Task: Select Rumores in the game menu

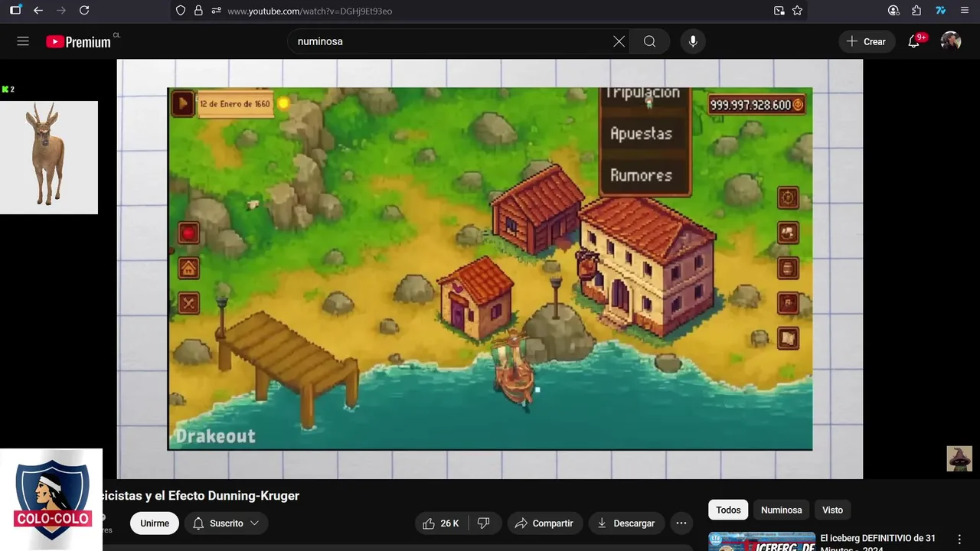Action: click(641, 175)
